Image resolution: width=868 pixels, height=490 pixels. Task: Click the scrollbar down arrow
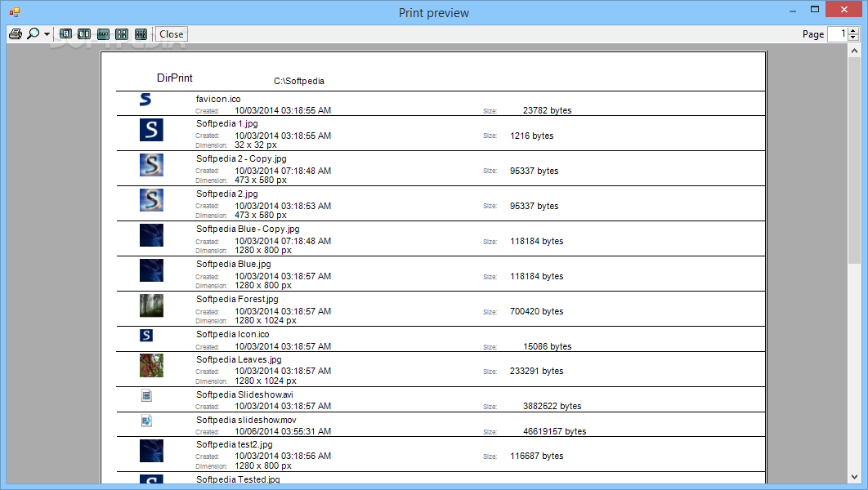(854, 477)
